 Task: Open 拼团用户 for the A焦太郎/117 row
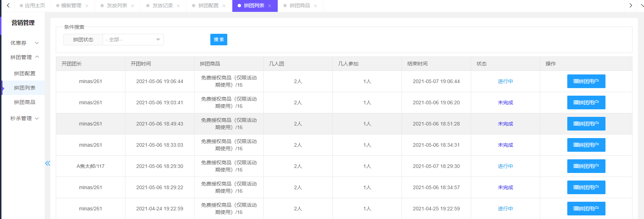click(586, 166)
